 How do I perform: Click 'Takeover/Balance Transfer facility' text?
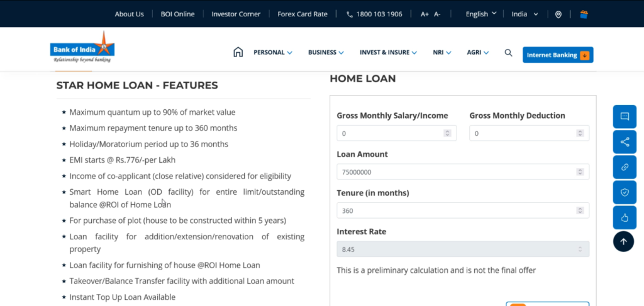[182, 281]
